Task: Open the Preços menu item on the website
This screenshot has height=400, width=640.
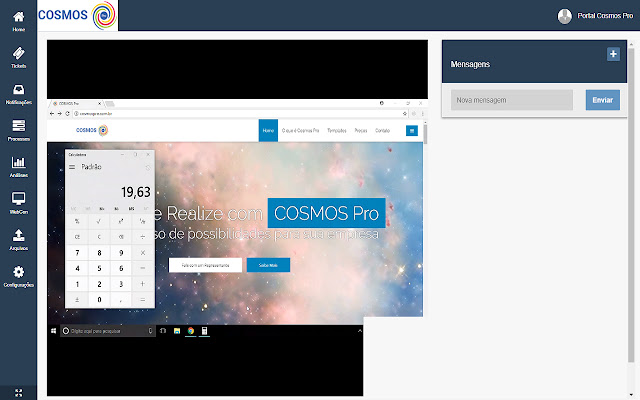Action: [361, 131]
